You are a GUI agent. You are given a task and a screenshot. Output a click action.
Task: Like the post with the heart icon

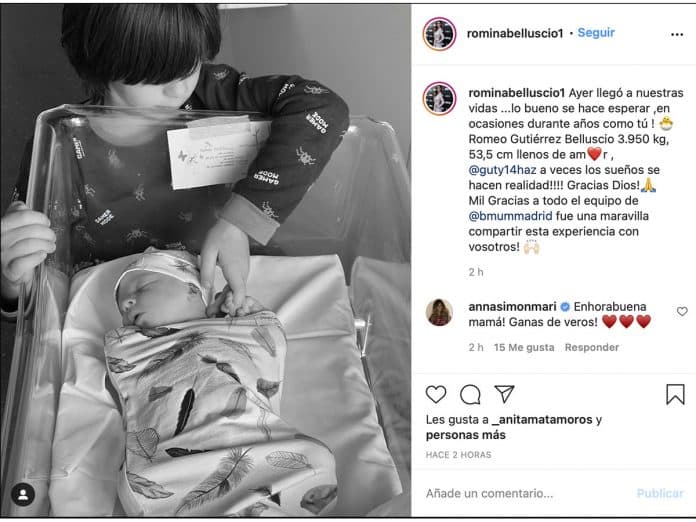435,394
